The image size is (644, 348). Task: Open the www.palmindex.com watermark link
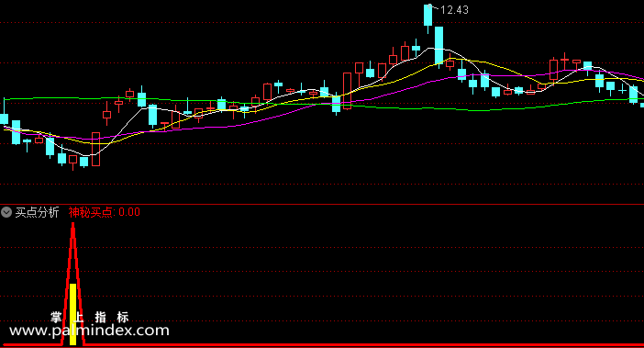click(x=89, y=331)
